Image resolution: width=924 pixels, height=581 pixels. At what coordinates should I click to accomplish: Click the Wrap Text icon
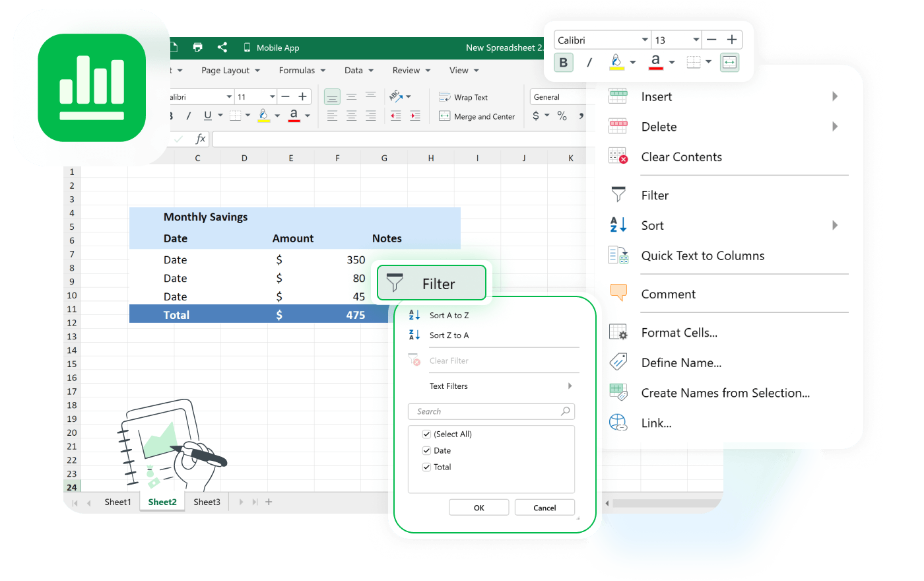click(445, 97)
